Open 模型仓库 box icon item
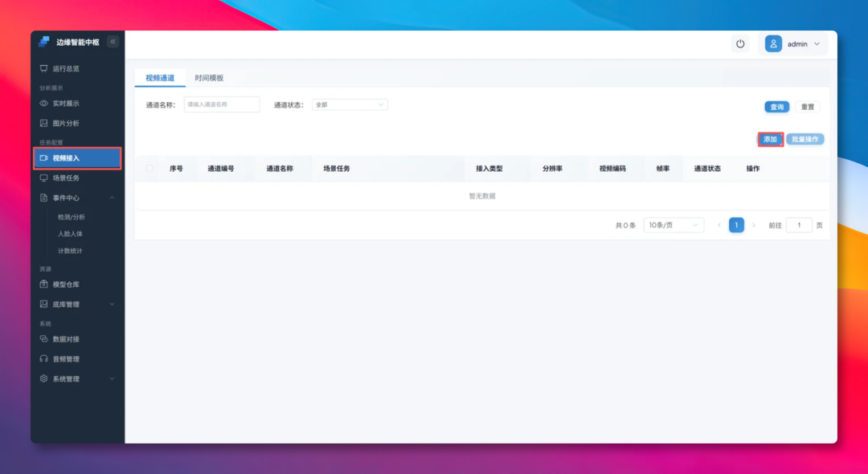The height and width of the screenshot is (474, 868). pyautogui.click(x=43, y=284)
